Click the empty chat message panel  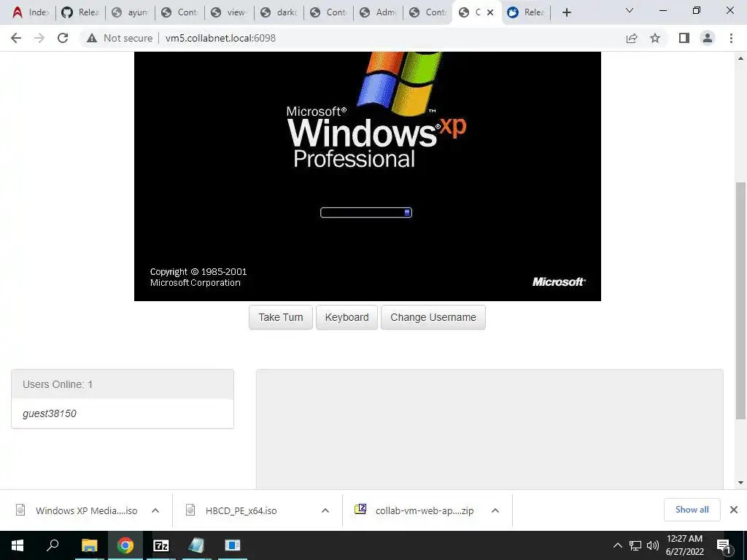(489, 429)
